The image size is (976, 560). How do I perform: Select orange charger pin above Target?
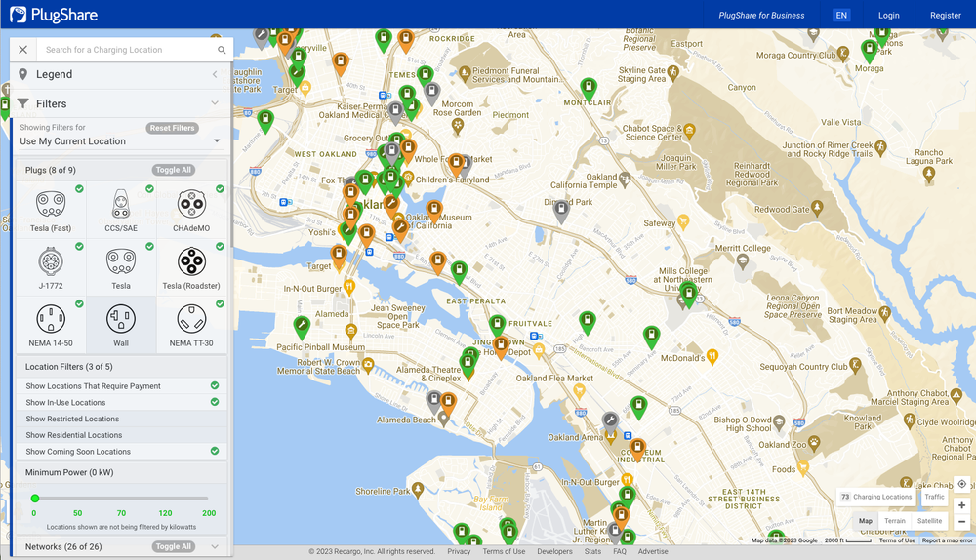point(339,256)
